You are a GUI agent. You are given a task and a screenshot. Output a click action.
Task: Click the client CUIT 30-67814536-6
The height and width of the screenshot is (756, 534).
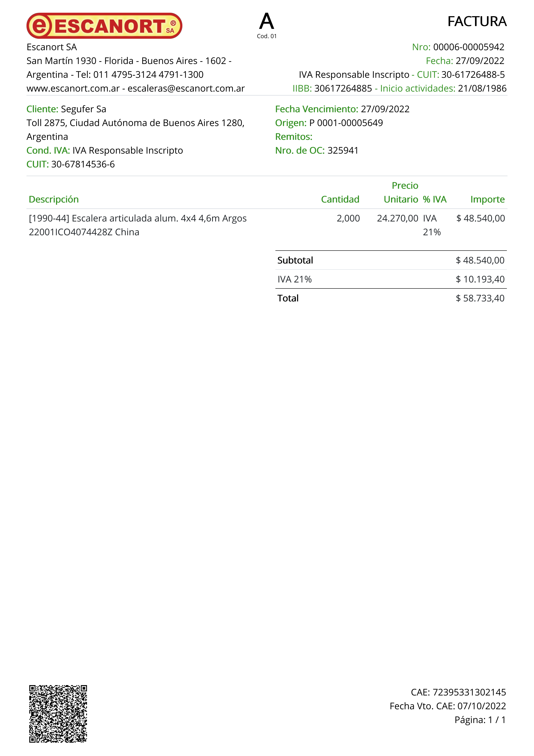pos(83,164)
